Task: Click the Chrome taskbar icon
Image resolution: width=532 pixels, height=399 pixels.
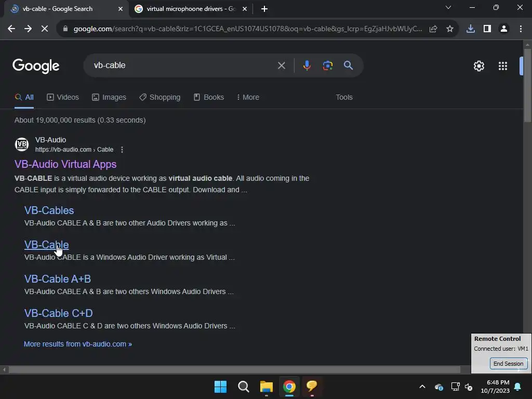Action: point(289,387)
